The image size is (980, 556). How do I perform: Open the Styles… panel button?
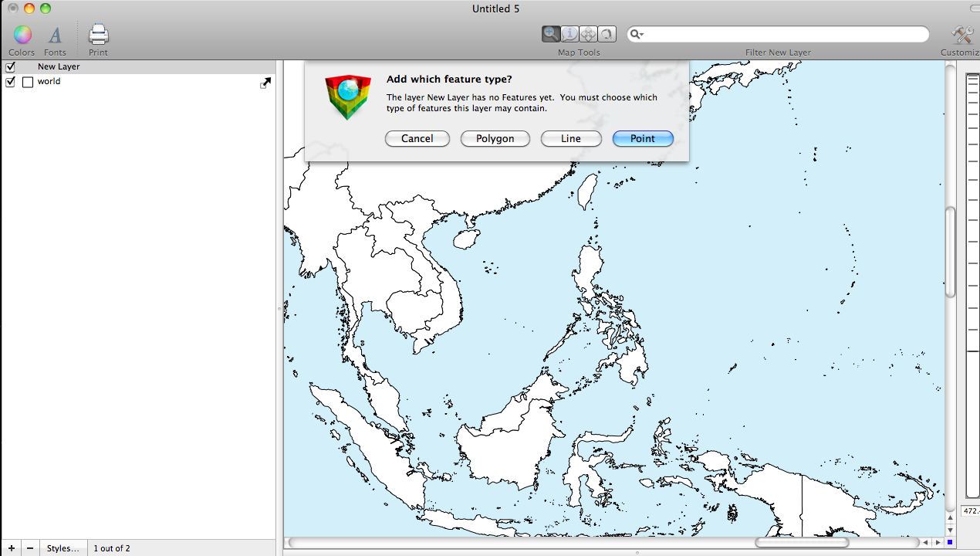[x=63, y=548]
